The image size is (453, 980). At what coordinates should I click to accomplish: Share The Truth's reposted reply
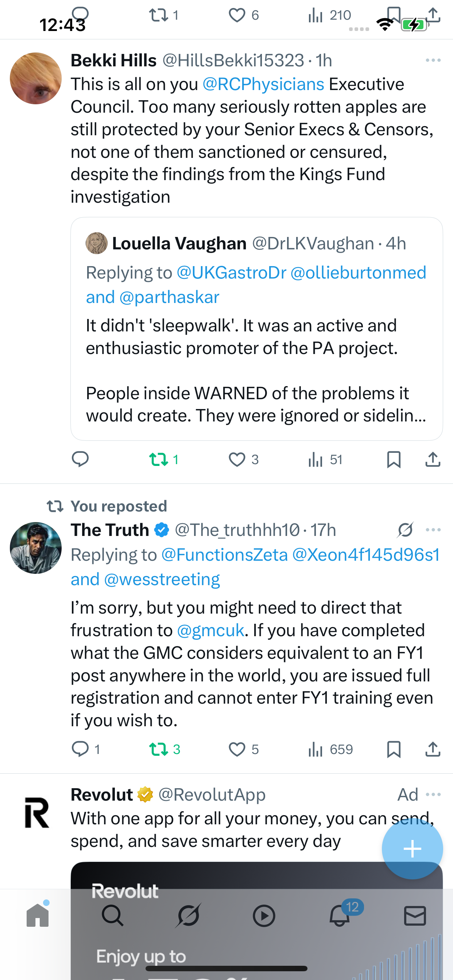pos(433,749)
